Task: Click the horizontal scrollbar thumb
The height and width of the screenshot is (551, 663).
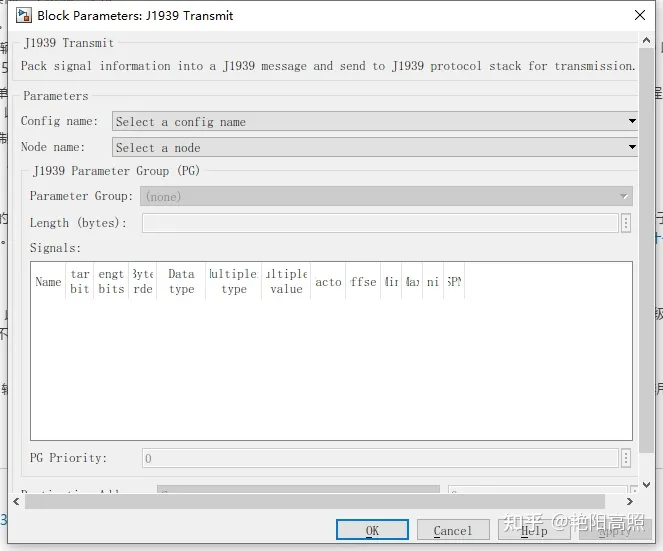Action: pyautogui.click(x=315, y=502)
